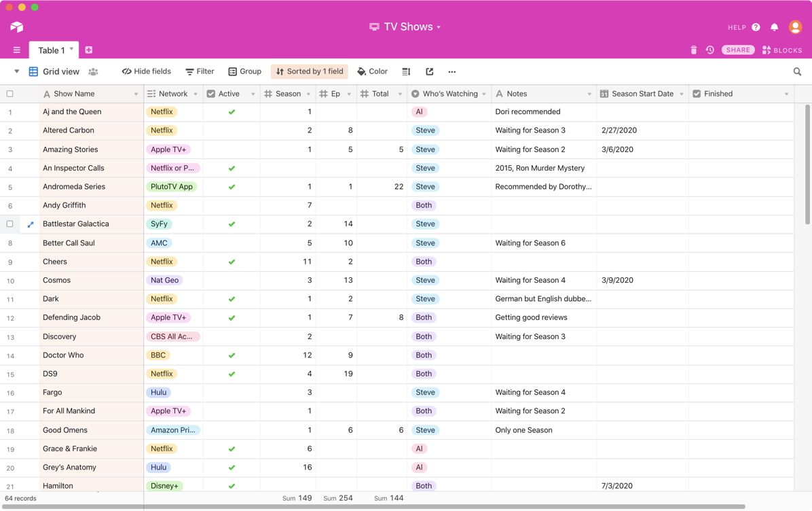Click the notifications bell icon
The width and height of the screenshot is (812, 511).
click(774, 27)
